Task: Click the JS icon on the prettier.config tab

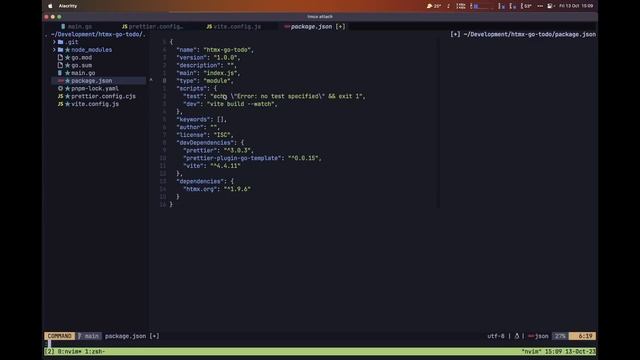Action: coord(124,27)
